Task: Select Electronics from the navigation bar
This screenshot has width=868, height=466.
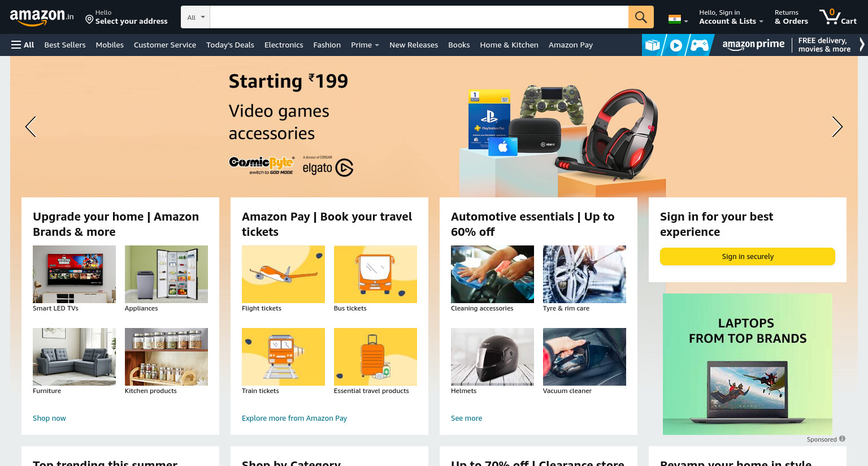Action: click(x=284, y=45)
